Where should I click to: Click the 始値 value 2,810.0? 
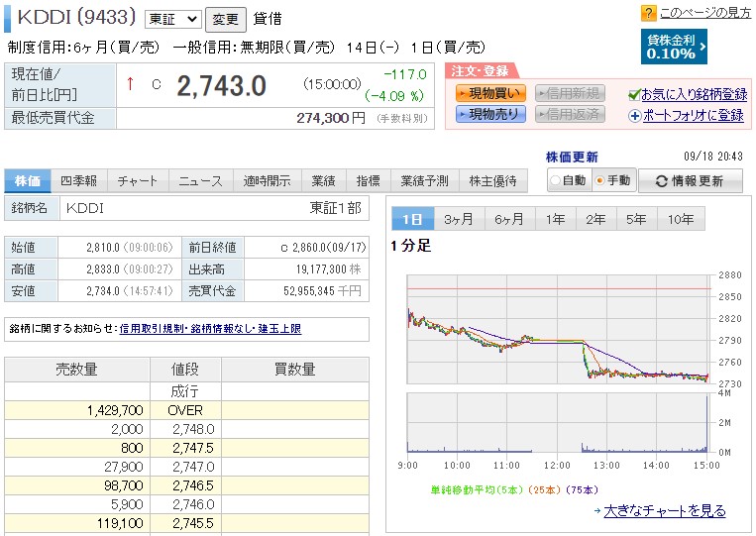(x=103, y=248)
